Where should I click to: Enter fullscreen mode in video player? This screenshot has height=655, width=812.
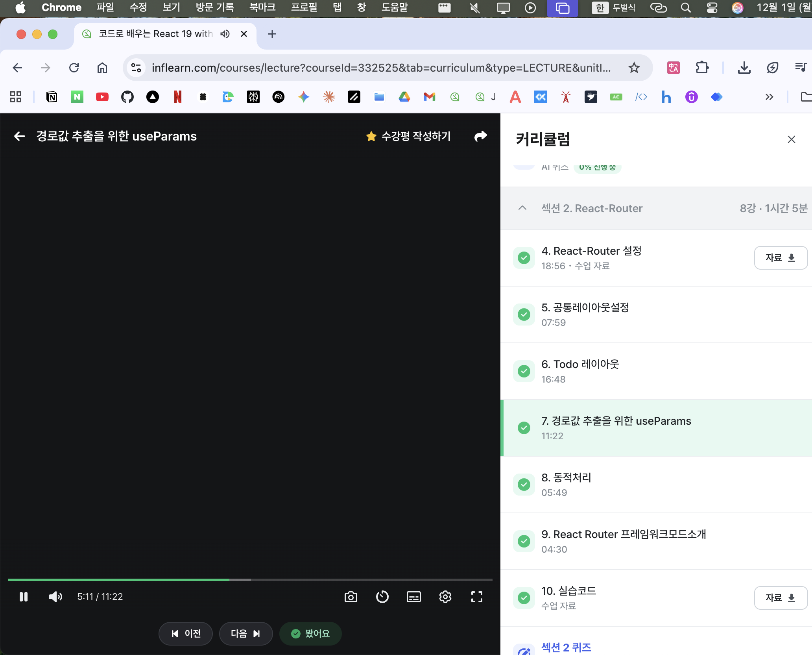click(x=476, y=597)
